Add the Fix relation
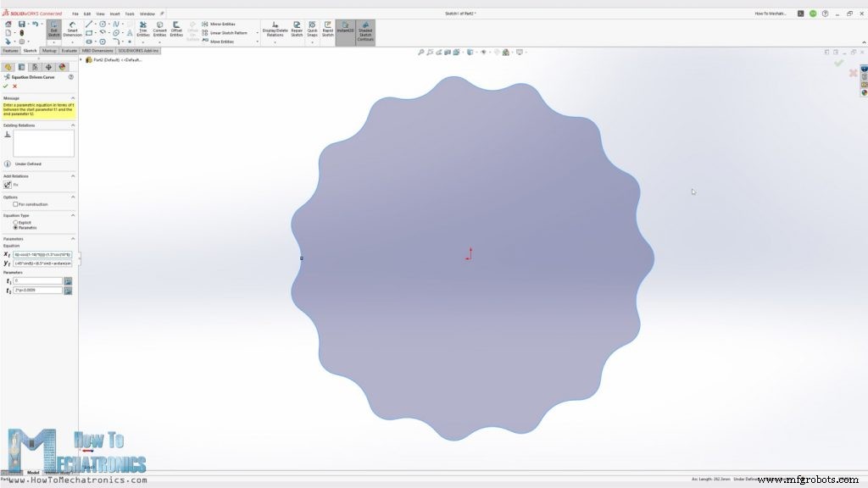This screenshot has height=488, width=868. click(7, 184)
